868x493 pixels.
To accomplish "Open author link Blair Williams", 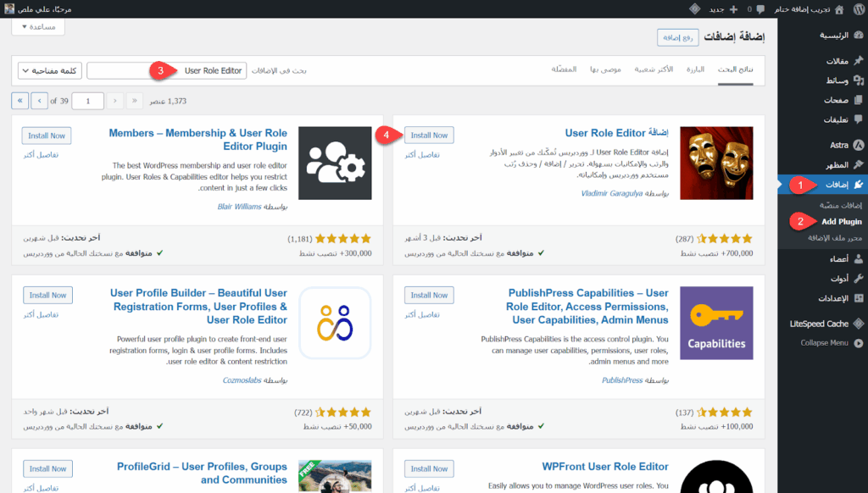I will pos(239,207).
